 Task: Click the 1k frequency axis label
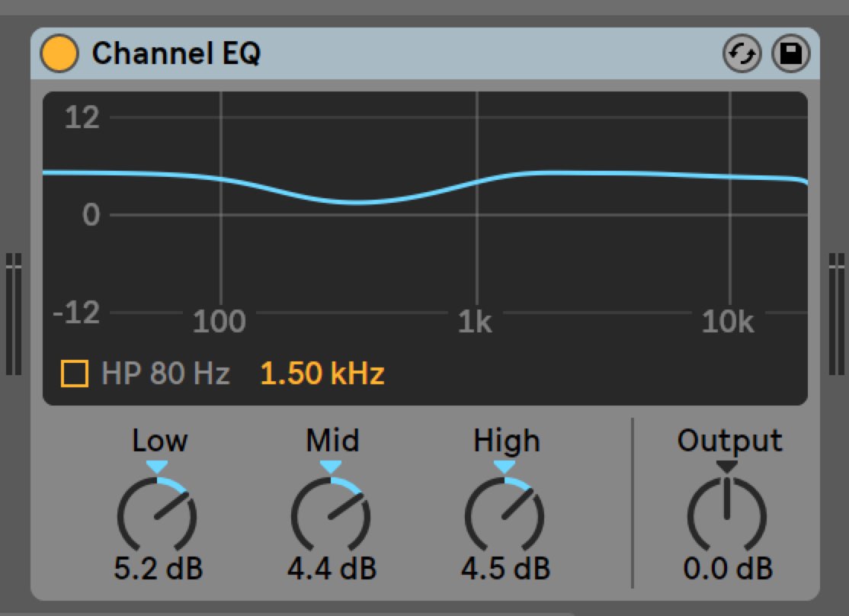475,321
